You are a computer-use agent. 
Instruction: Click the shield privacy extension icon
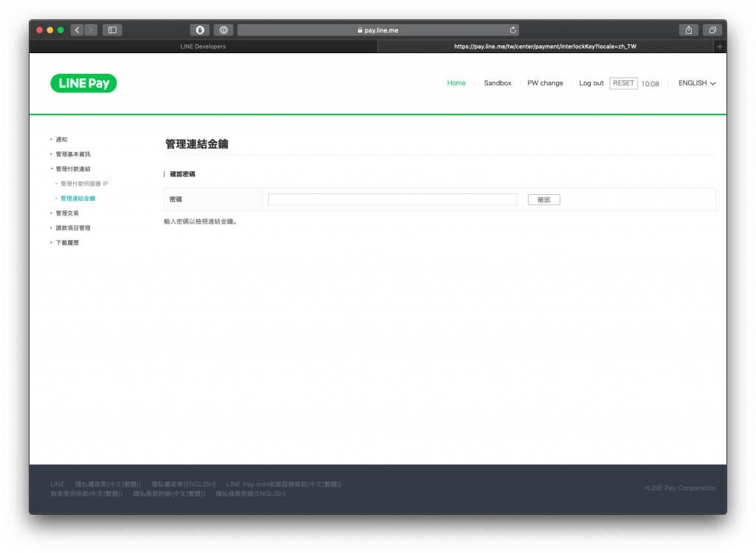[199, 30]
